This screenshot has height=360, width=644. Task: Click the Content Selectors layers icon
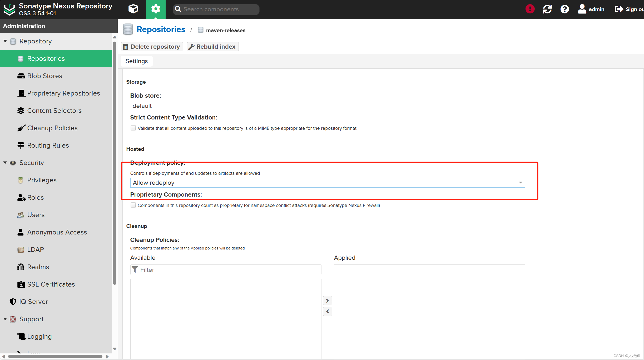[21, 111]
